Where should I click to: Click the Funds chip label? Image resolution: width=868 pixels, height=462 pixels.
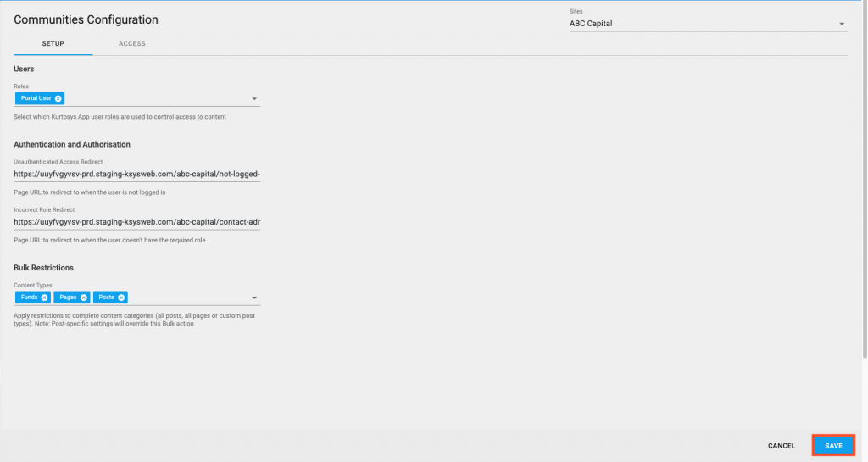tap(29, 298)
